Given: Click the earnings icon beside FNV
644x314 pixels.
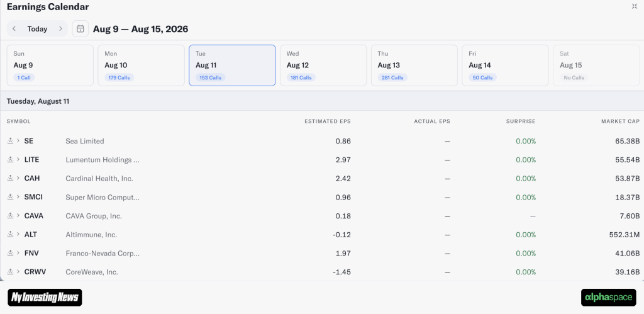Looking at the screenshot, I should (11, 253).
